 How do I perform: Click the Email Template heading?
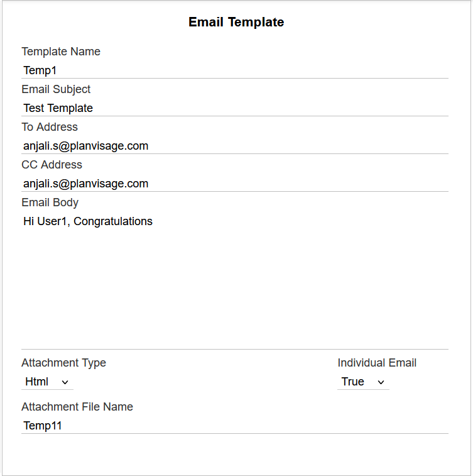click(x=236, y=22)
